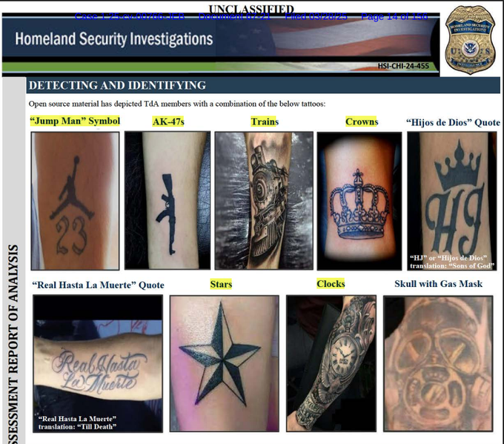The width and height of the screenshot is (504, 444).
Task: Select the Jump Man 23 tattoo image
Action: (75, 201)
